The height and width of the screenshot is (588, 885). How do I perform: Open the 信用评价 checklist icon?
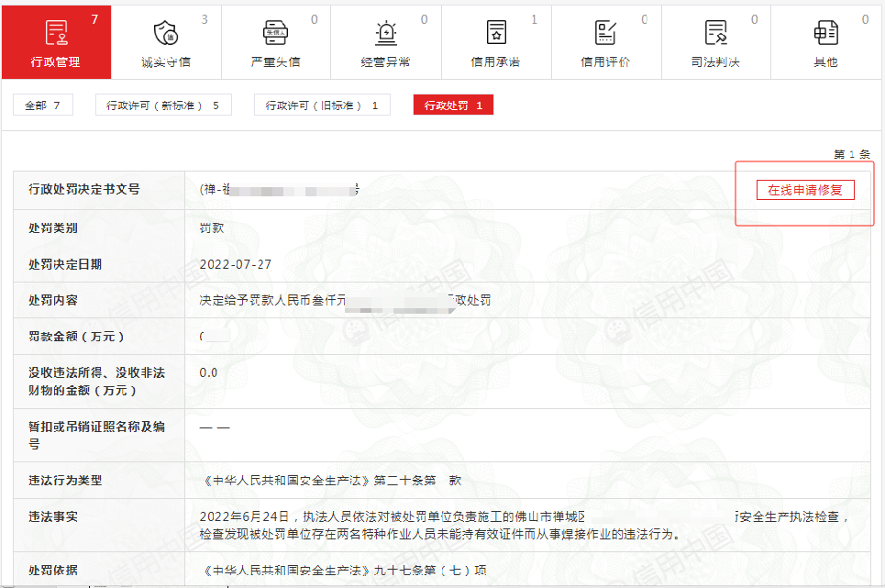pos(605,32)
